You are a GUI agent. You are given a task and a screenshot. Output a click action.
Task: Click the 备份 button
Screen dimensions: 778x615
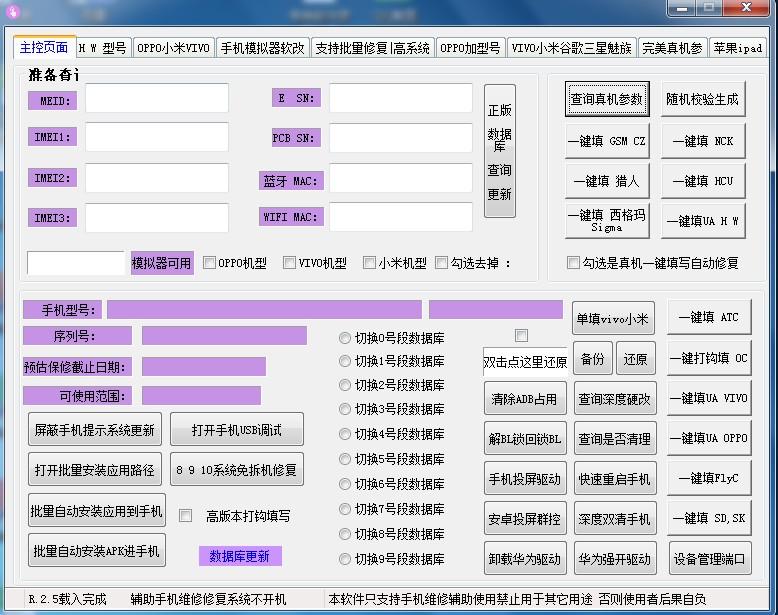[592, 359]
